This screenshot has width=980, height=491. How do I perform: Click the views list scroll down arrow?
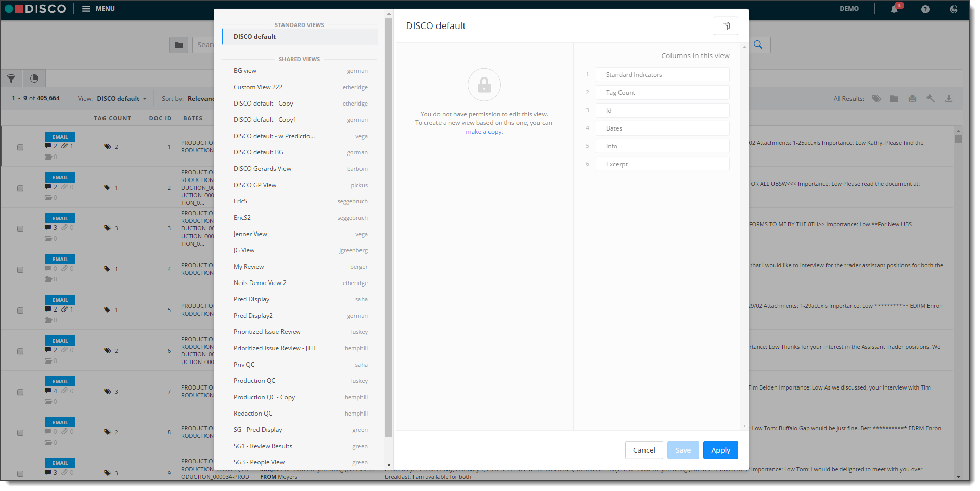[x=389, y=465]
